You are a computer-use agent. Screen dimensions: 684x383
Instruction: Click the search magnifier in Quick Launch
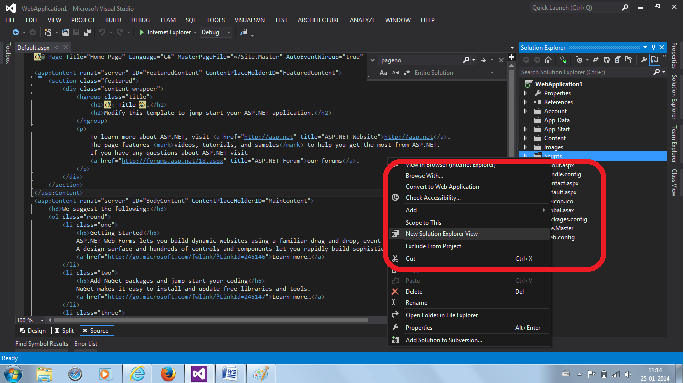625,7
